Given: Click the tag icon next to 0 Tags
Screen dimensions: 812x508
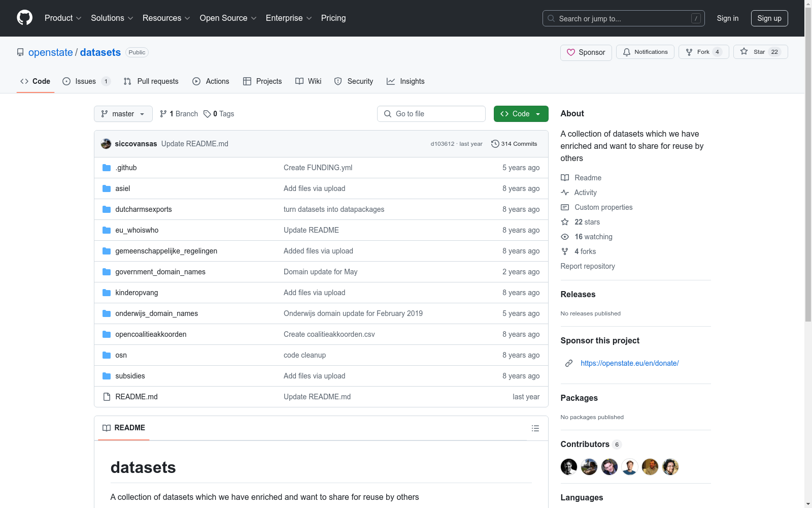Looking at the screenshot, I should point(207,114).
